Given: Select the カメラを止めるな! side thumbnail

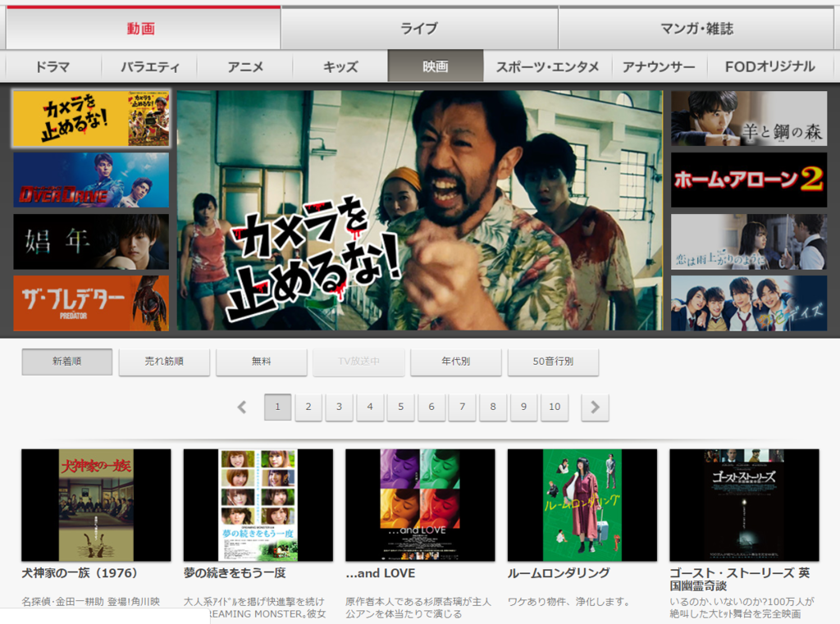Looking at the screenshot, I should point(91,118).
